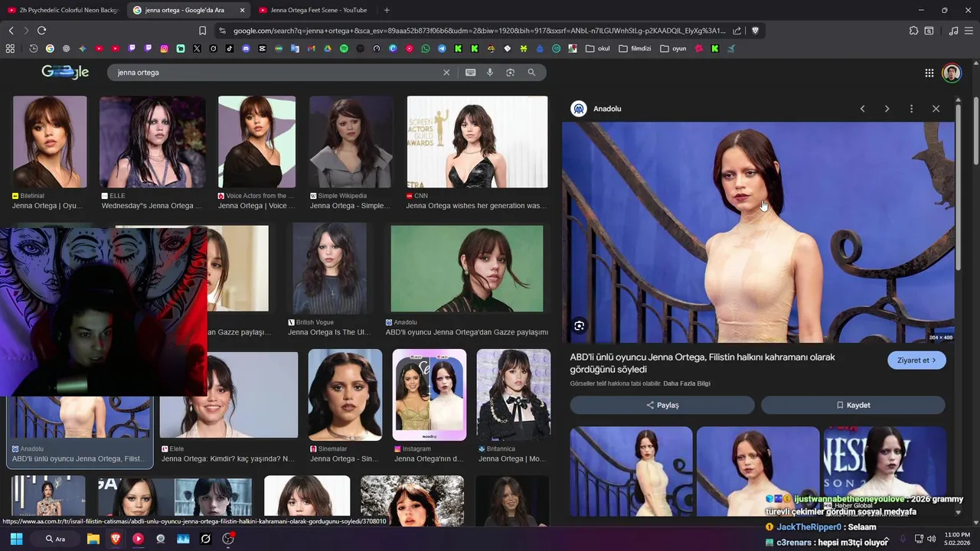Click the share icon in address bar
The width and height of the screenshot is (980, 551).
click(x=737, y=31)
